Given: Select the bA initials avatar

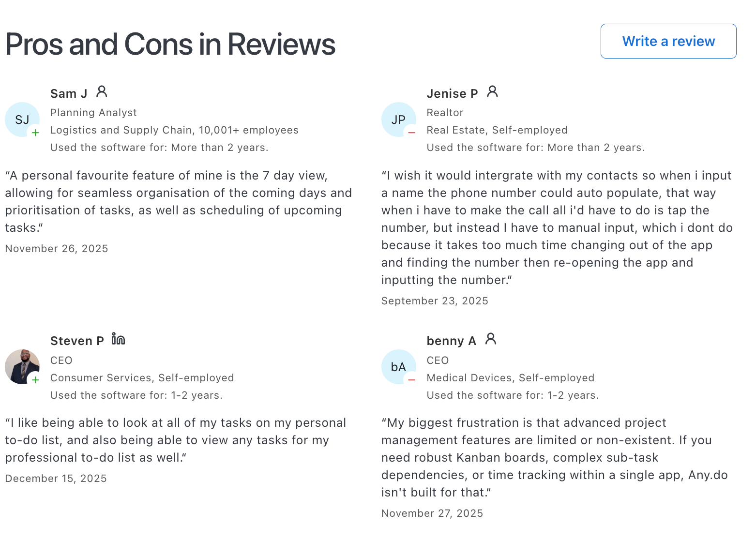Looking at the screenshot, I should click(398, 366).
